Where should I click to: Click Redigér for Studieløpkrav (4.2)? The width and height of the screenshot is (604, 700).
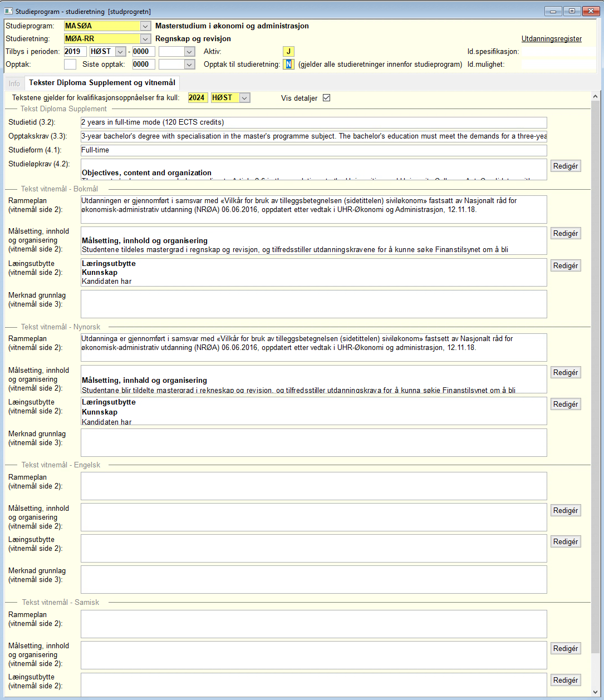(566, 166)
